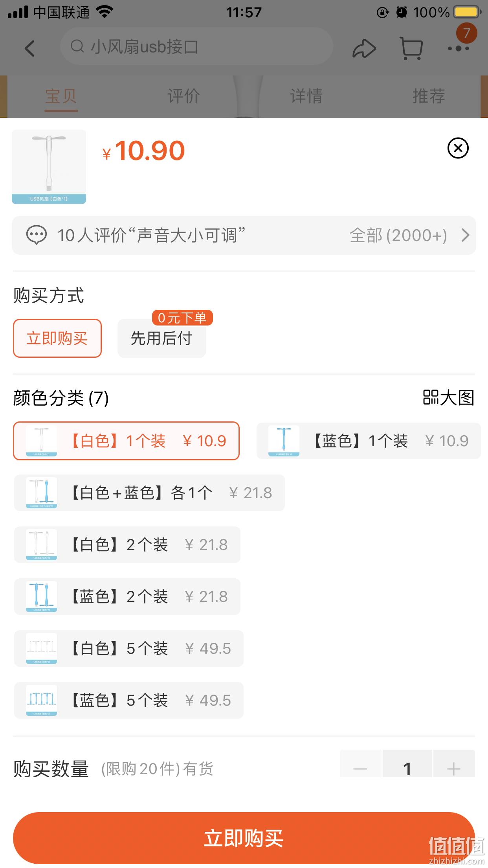
Task: Tap the back arrow icon
Action: pyautogui.click(x=30, y=48)
